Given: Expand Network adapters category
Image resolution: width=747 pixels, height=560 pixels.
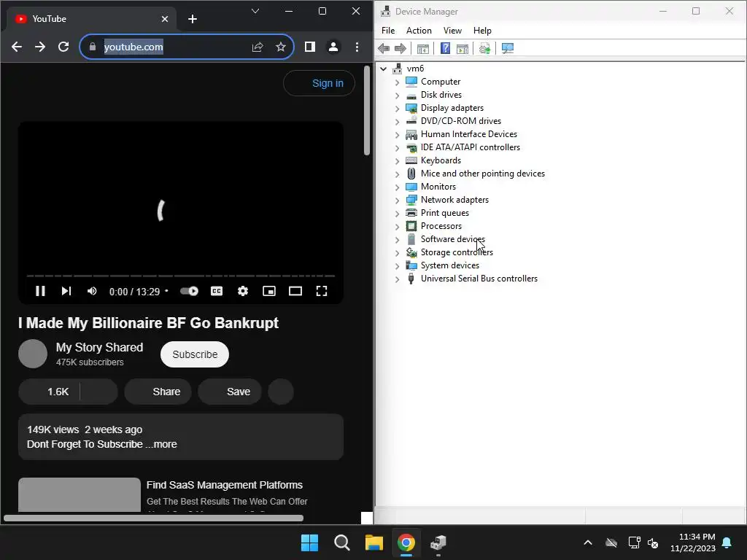Looking at the screenshot, I should (398, 200).
